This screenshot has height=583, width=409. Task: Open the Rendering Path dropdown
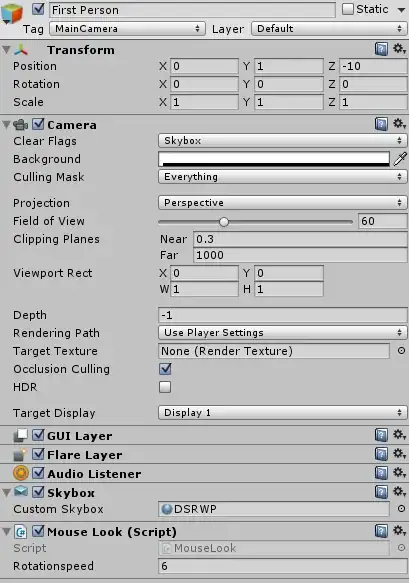[283, 332]
